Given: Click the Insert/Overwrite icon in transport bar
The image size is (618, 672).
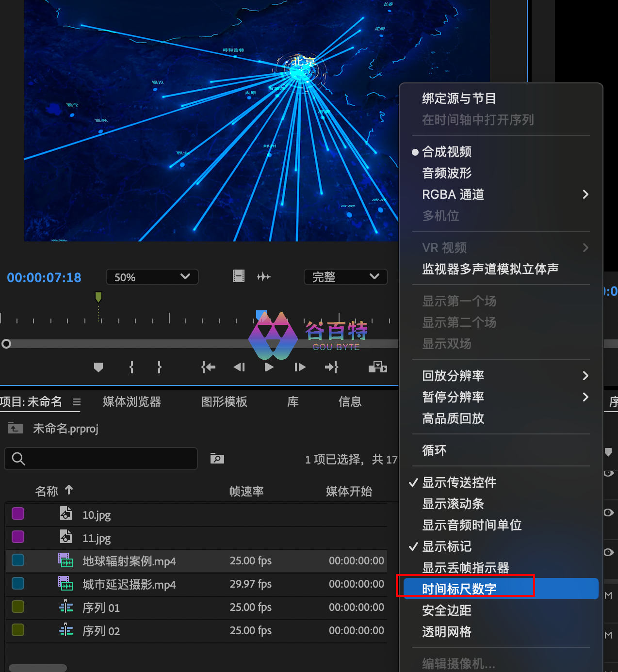Looking at the screenshot, I should 377,367.
